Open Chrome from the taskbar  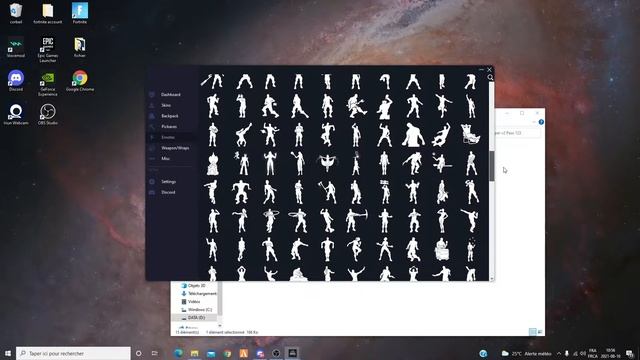coord(227,353)
